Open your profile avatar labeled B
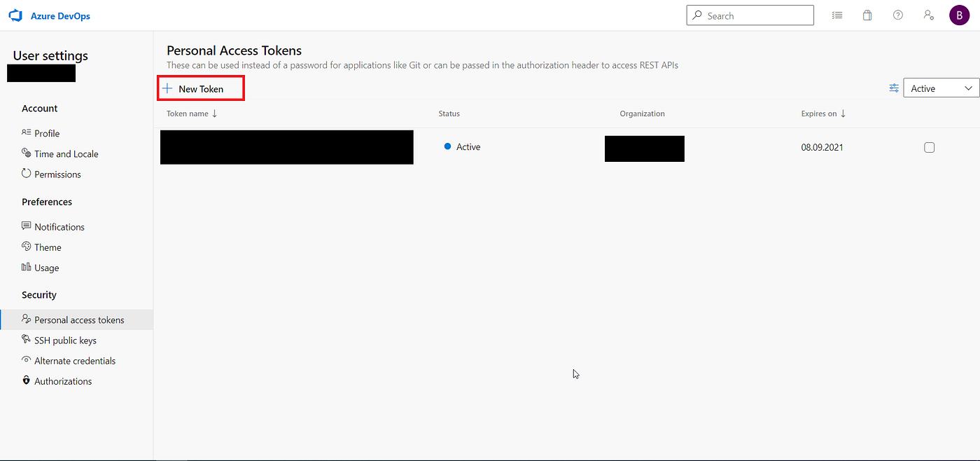980x461 pixels. (x=959, y=15)
